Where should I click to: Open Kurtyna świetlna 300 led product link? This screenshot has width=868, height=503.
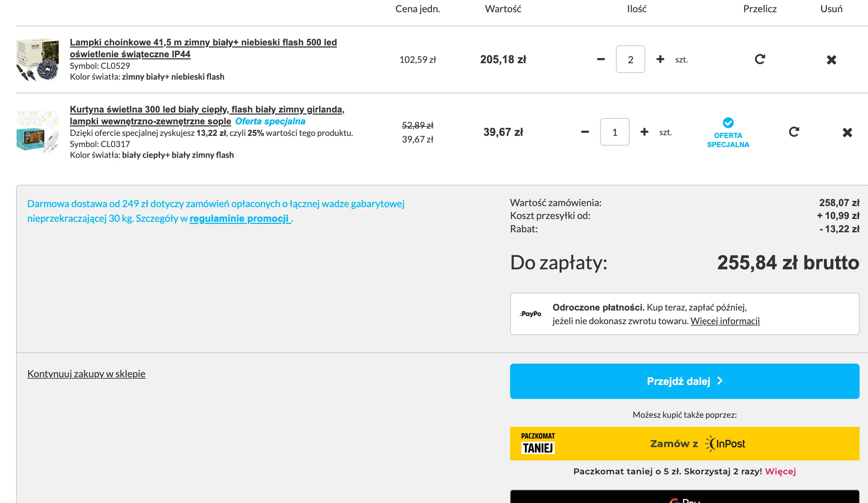(x=207, y=109)
